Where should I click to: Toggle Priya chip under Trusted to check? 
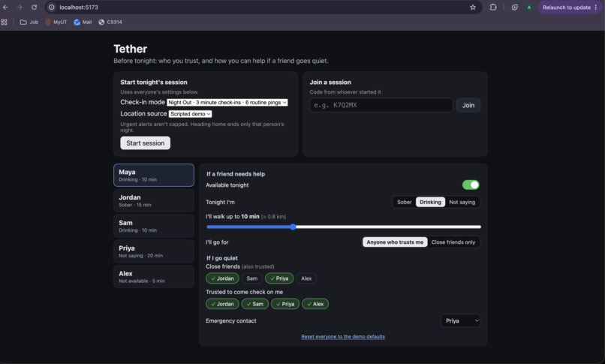(285, 304)
